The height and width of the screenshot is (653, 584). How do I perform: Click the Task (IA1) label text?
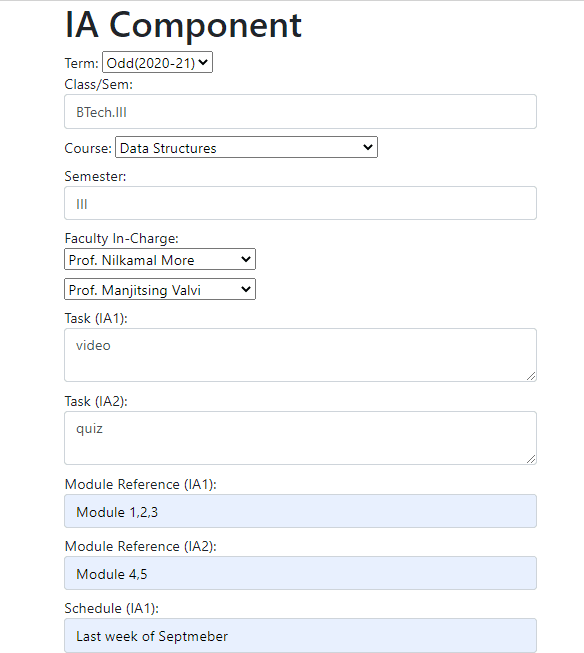[96, 319]
